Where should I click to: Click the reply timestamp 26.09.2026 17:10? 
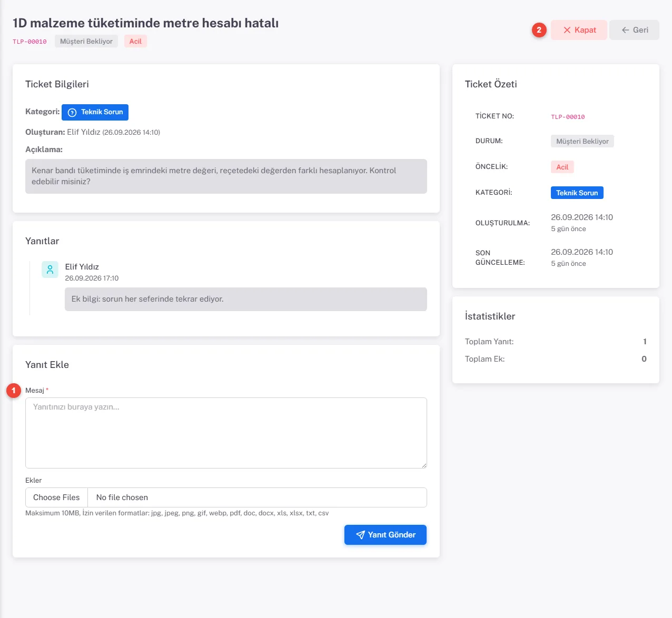point(92,278)
